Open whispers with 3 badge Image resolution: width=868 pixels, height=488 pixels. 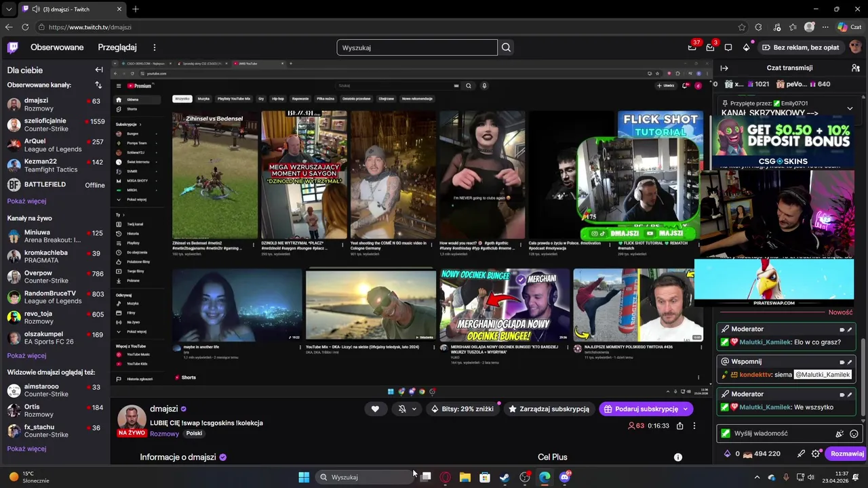pyautogui.click(x=710, y=47)
